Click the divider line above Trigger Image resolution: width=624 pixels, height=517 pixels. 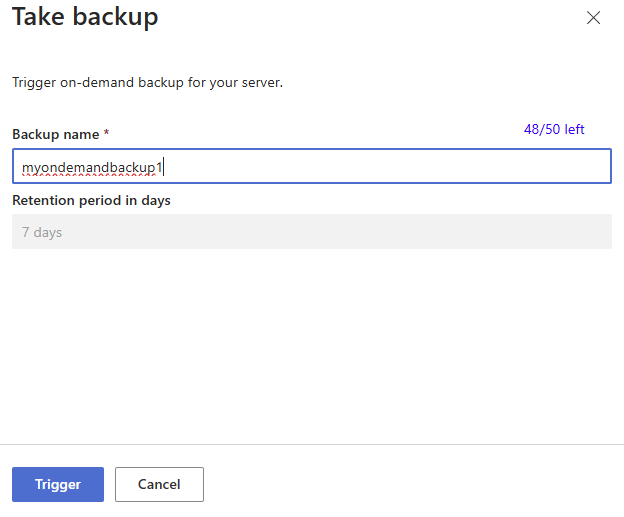pos(312,444)
